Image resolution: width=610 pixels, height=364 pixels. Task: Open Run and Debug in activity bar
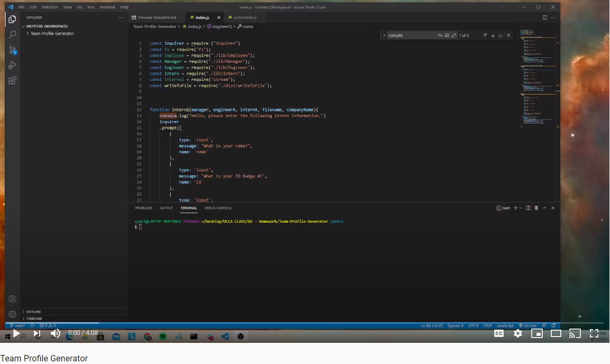(12, 65)
